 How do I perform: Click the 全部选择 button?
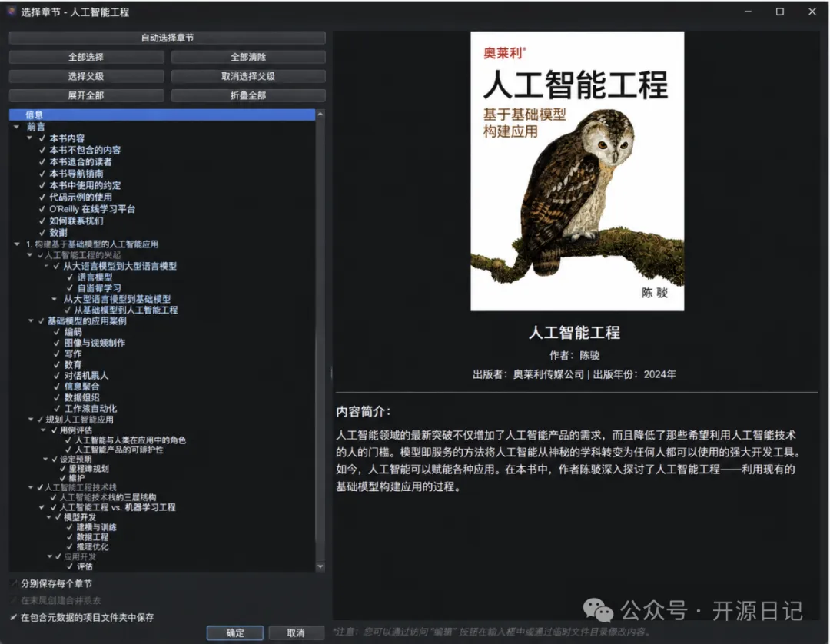(86, 57)
